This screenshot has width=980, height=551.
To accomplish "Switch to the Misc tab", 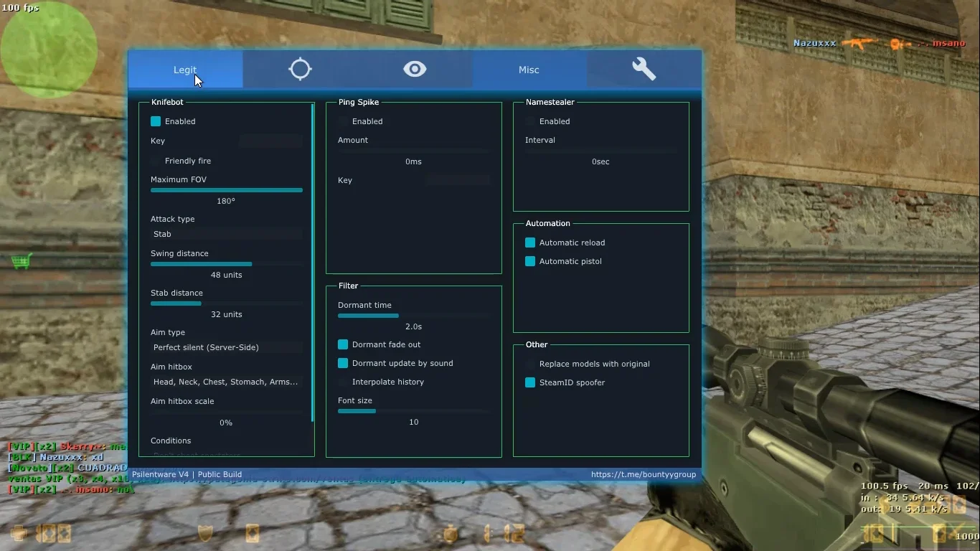I will 529,70.
